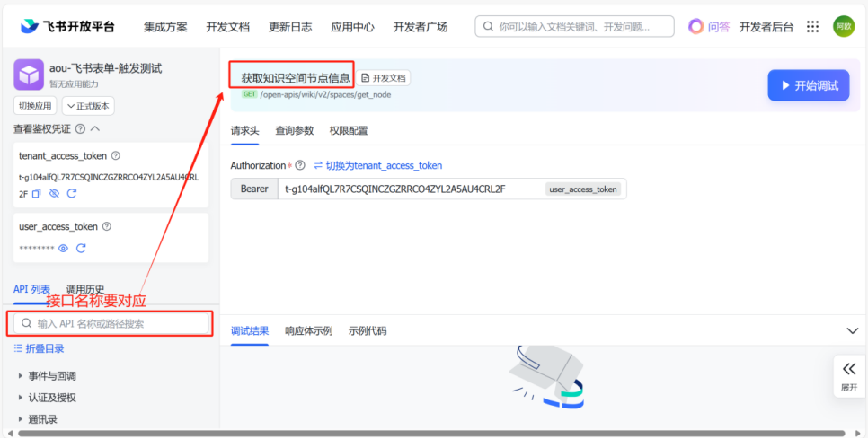Reveal the user_access_token with eye icon
This screenshot has height=439, width=868.
(x=63, y=249)
